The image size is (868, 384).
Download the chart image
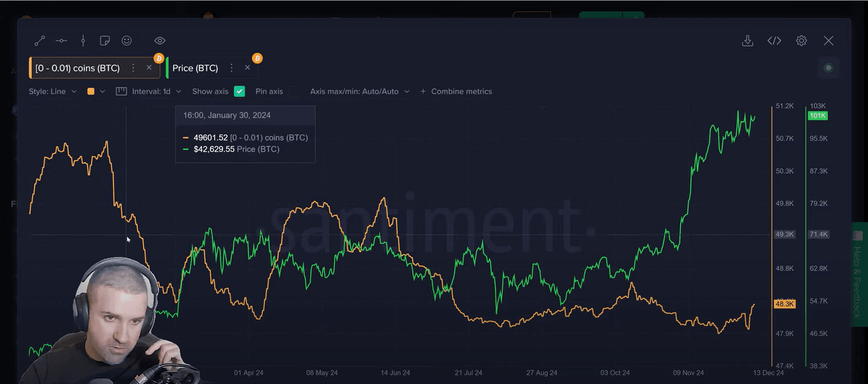coord(747,41)
